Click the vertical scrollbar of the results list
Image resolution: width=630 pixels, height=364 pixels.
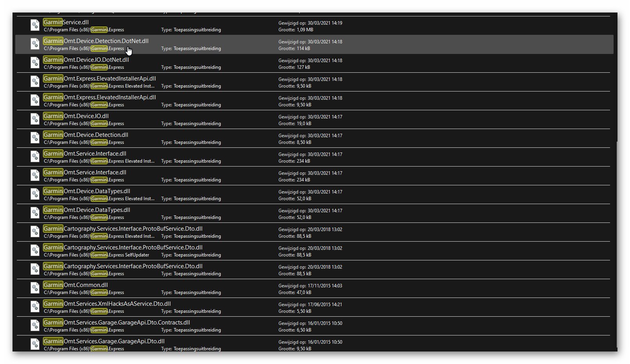coord(616,244)
